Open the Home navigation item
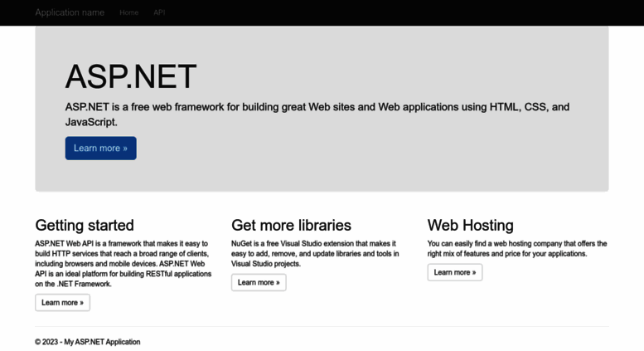 coord(129,12)
